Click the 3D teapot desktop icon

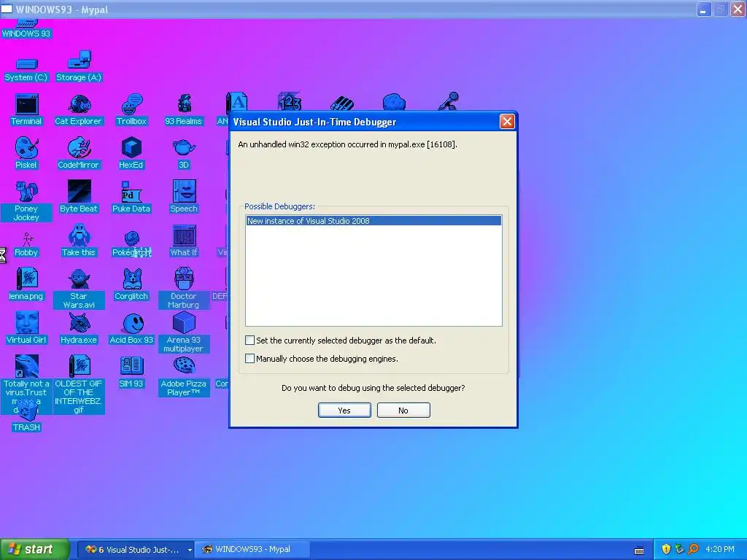point(183,153)
